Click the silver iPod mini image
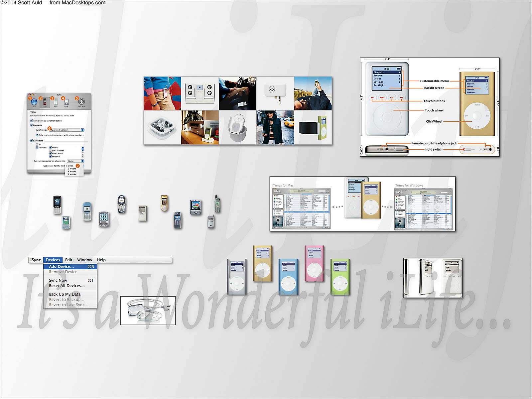The height and width of the screenshot is (399, 532). click(237, 277)
